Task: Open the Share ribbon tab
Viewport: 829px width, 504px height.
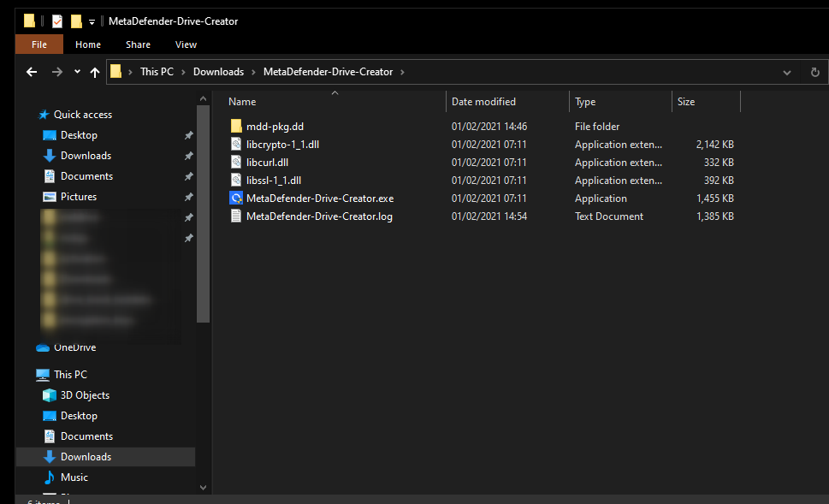Action: (138, 44)
